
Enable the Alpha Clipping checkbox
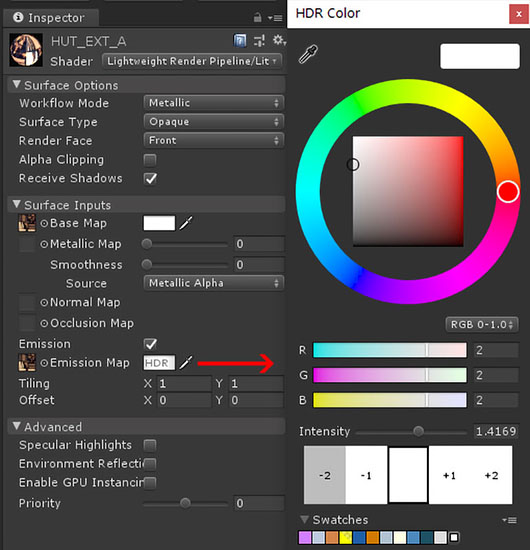click(150, 160)
